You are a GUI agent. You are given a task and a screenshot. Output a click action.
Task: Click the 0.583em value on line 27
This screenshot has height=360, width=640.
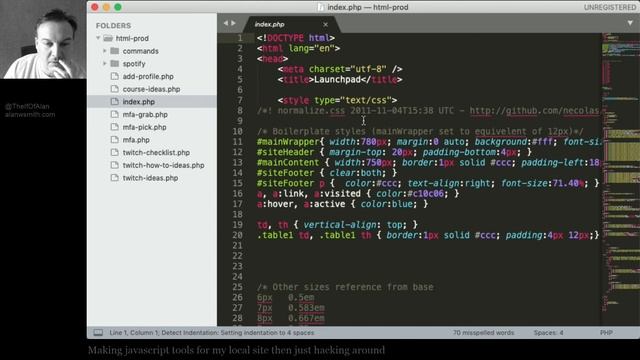(x=307, y=308)
